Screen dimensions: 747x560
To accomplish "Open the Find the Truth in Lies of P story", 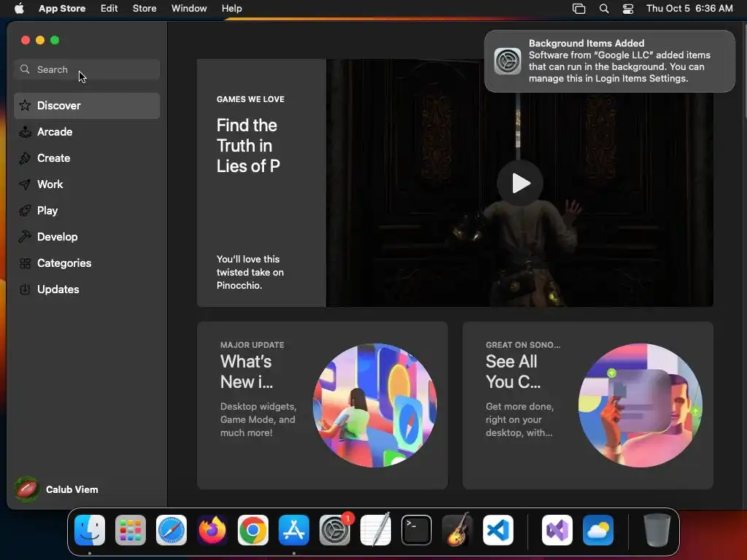I will (x=248, y=146).
